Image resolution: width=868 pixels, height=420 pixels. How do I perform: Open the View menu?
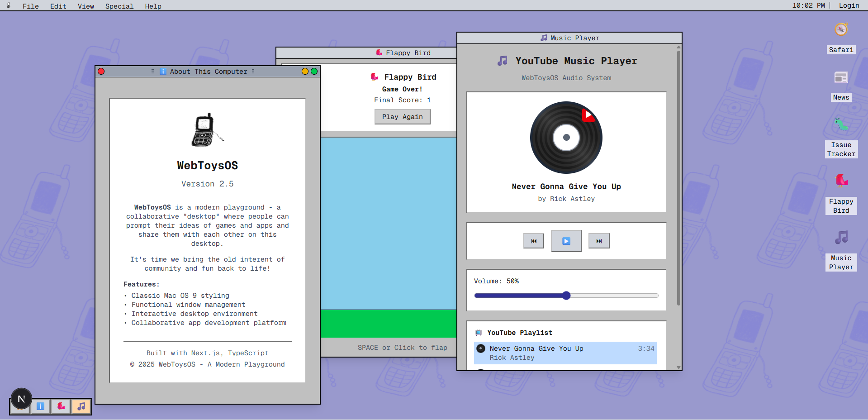click(86, 6)
